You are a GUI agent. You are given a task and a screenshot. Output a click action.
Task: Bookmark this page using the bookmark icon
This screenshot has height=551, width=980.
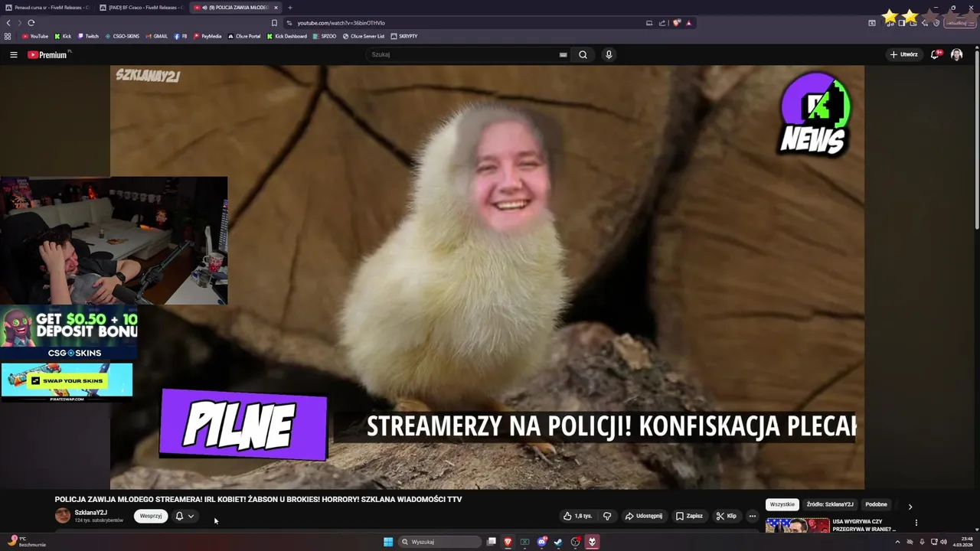click(274, 23)
